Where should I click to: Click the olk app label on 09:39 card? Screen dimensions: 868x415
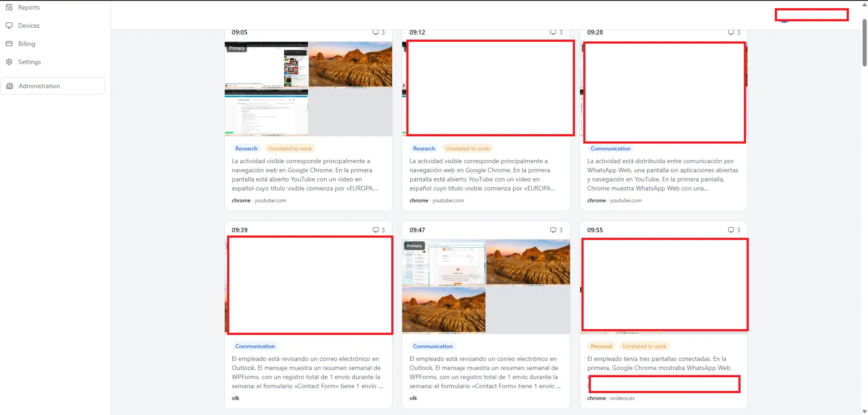[x=236, y=398]
